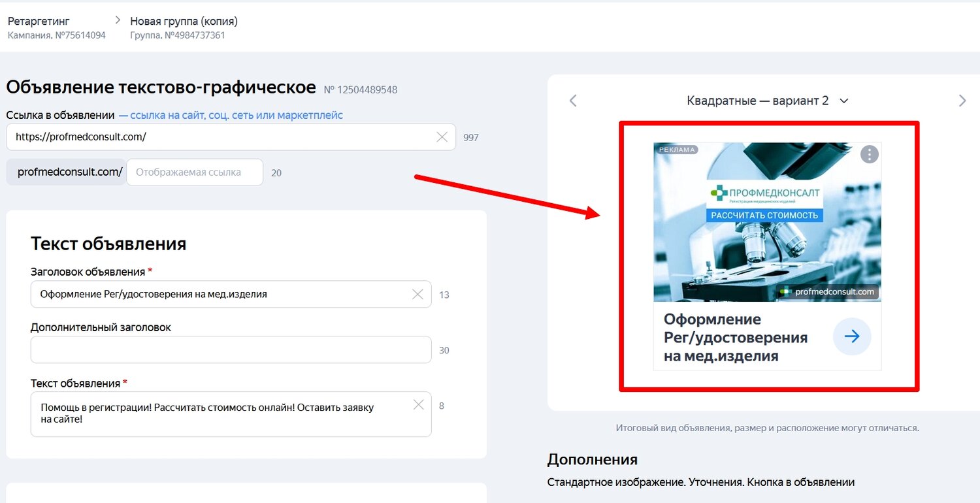Open link hint 'ссылка на сайт, соц. сеть или маркетплейс'
The height and width of the screenshot is (503, 980).
[x=237, y=116]
